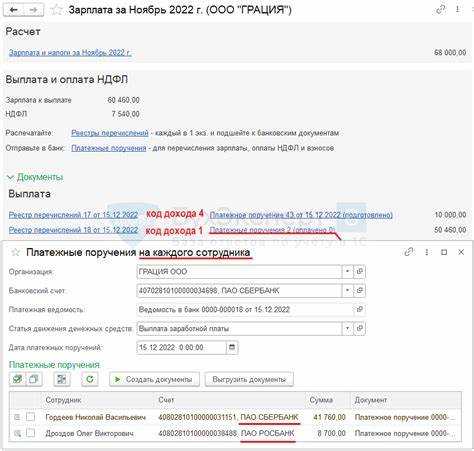Click the Платежная ведомость field
This screenshot has height=451, width=474.
click(245, 309)
